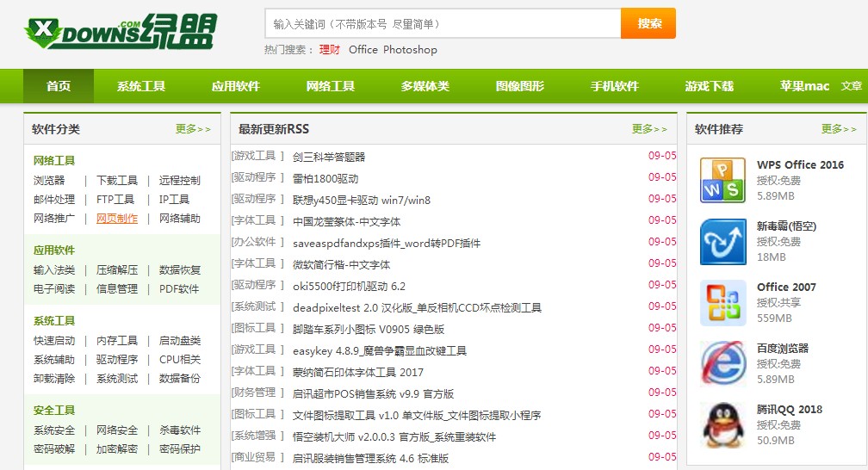Open the 数据备份 category link
Viewport: 868px width, 470px height.
coord(180,379)
